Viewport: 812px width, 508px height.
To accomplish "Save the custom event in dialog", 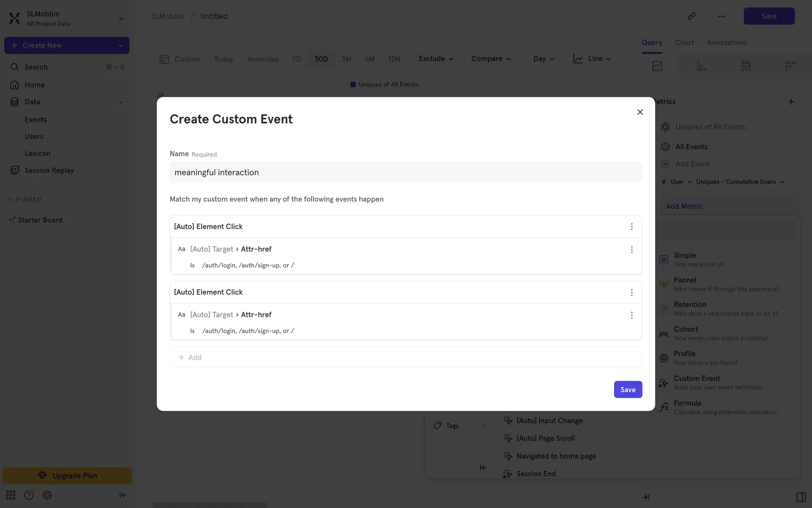I will coord(628,389).
